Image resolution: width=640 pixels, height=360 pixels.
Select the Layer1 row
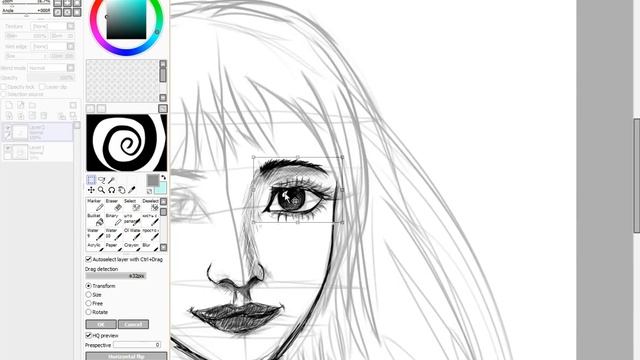[38, 153]
